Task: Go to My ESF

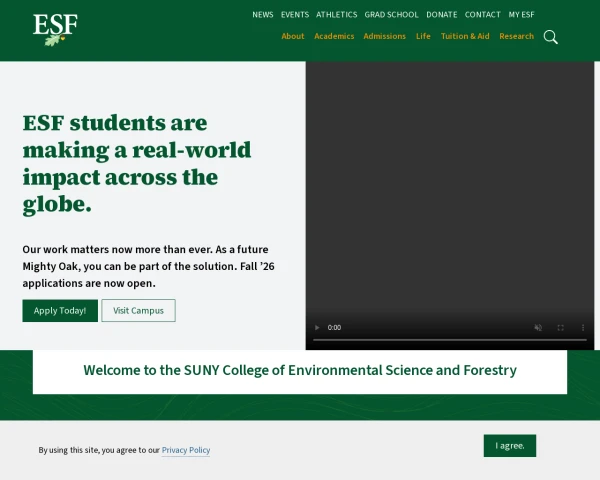Action: pos(521,15)
